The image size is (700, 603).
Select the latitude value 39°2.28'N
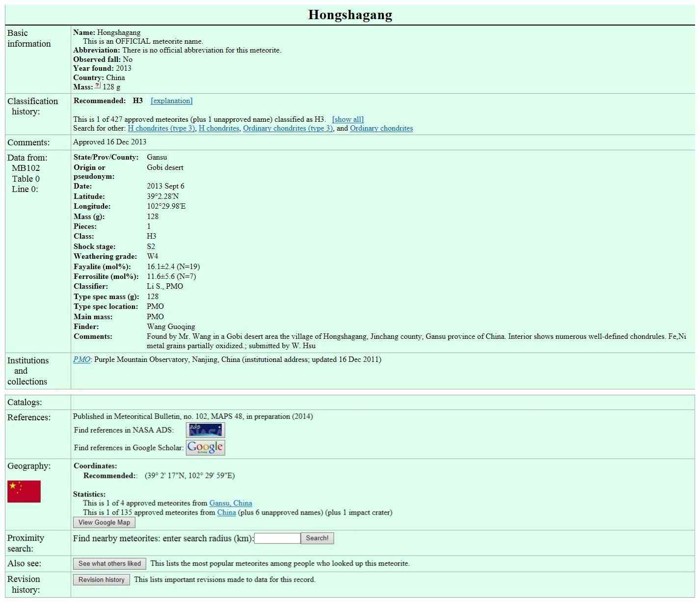[x=163, y=196]
